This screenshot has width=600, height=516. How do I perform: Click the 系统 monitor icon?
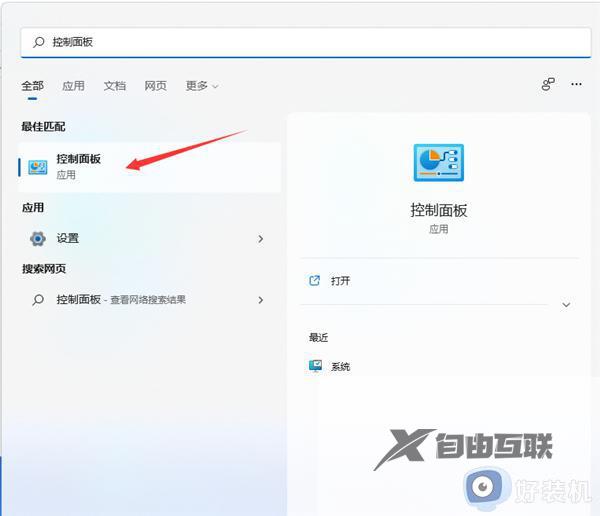315,366
